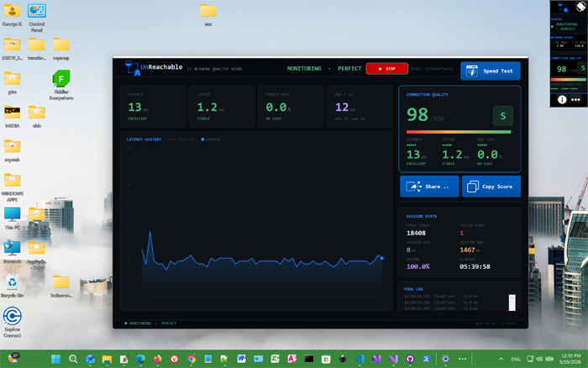Launch Microsoft Edge from the taskbar
Viewport: 588px width, 368px height.
click(140, 359)
